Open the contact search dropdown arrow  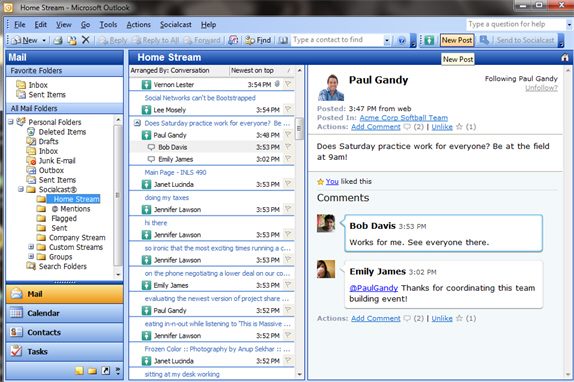click(x=387, y=40)
